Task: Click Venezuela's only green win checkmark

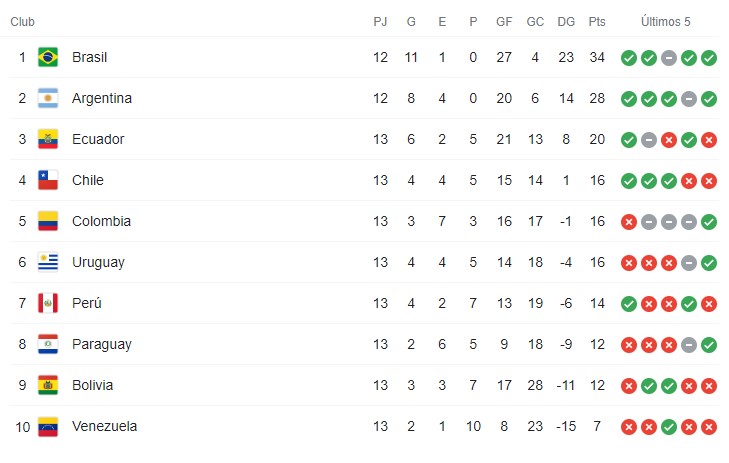Action: pyautogui.click(x=669, y=427)
